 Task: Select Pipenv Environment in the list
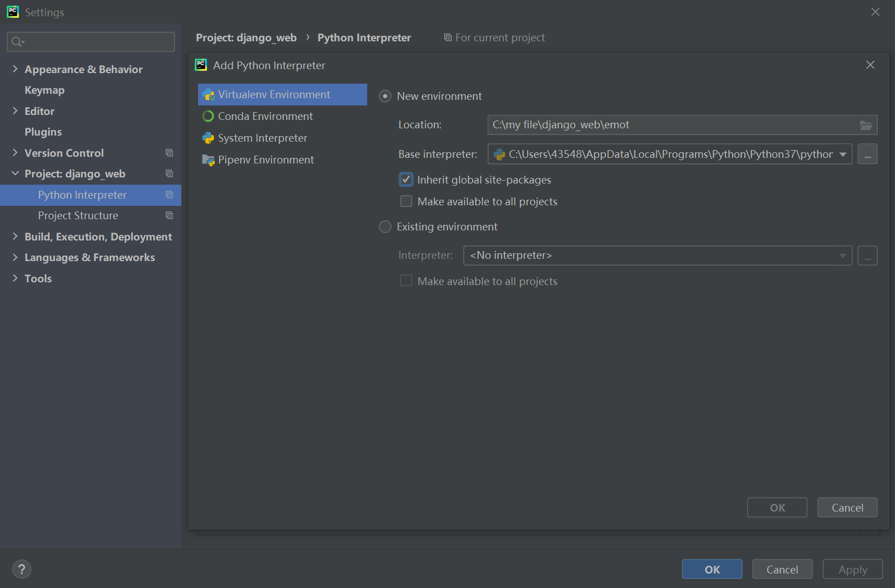point(282,160)
